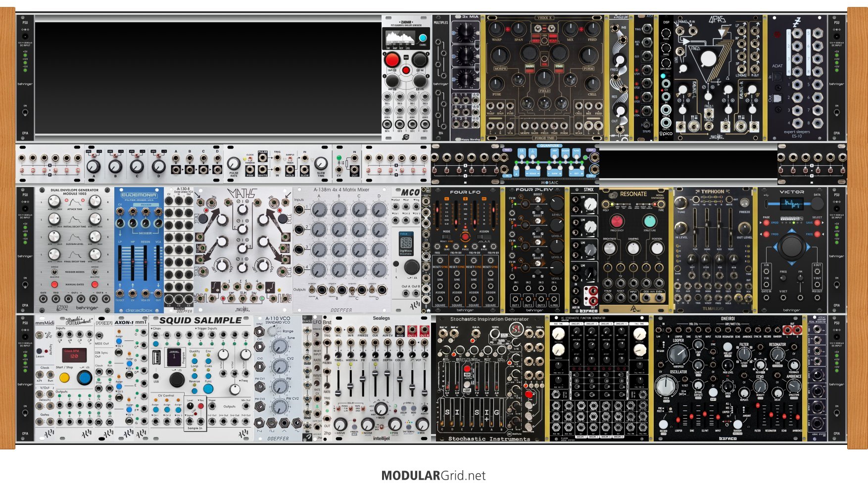
Task: Click the channel number display on Squid Salmple
Action: click(x=174, y=357)
